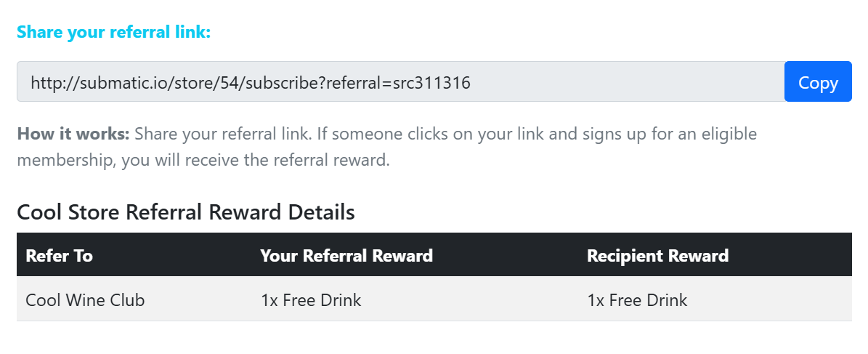
Task: Click the 'Recipient Reward' column header
Action: pyautogui.click(x=657, y=255)
